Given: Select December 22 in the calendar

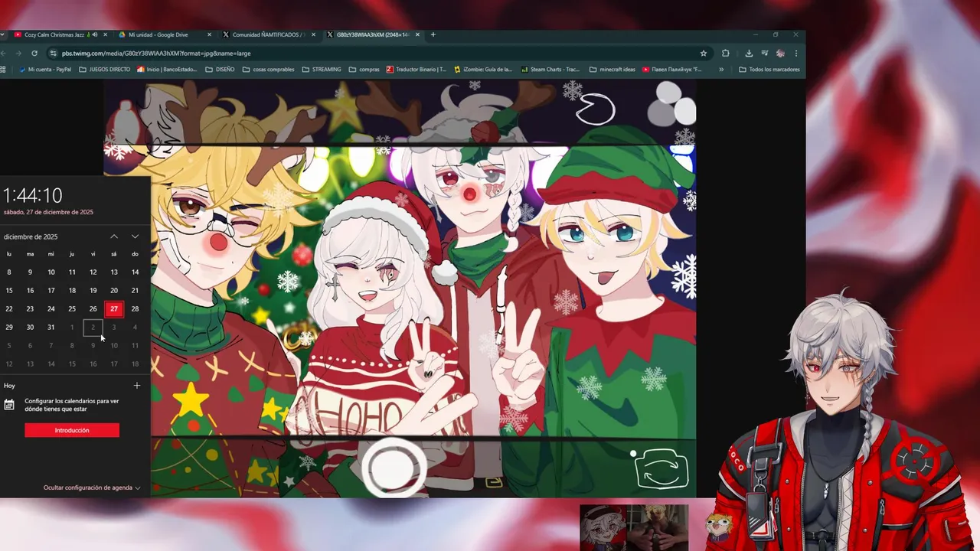Looking at the screenshot, I should pos(9,309).
